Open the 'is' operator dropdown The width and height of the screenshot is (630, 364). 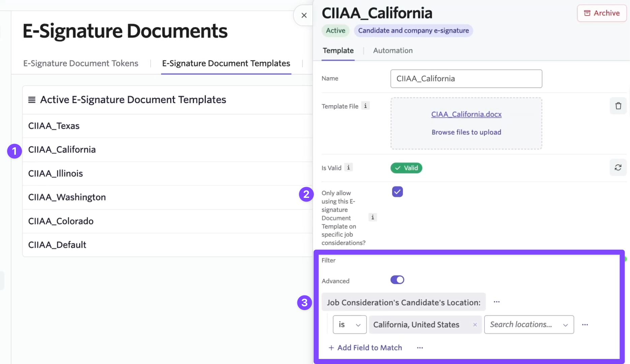[x=350, y=325]
